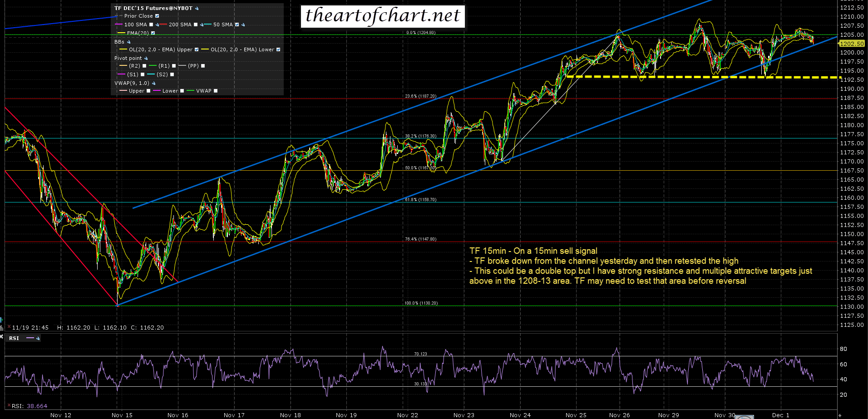The height and width of the screenshot is (419, 868).
Task: Open Pivot point wrench settings
Action: click(x=146, y=59)
